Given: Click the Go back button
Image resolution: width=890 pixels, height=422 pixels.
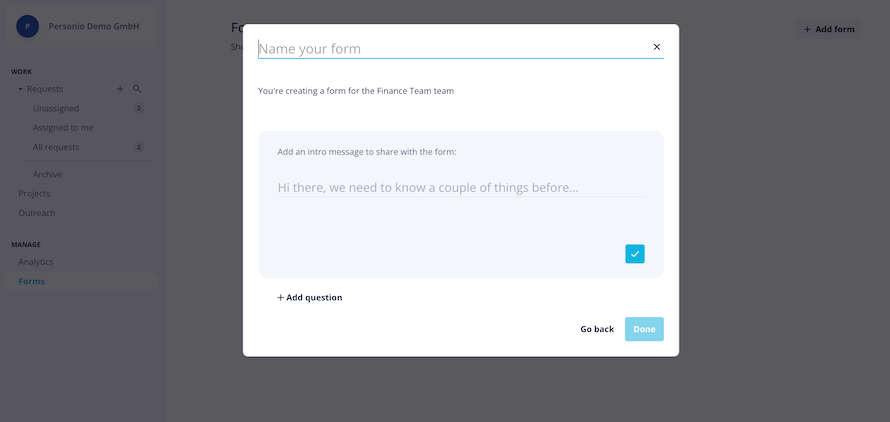Looking at the screenshot, I should click(x=597, y=329).
